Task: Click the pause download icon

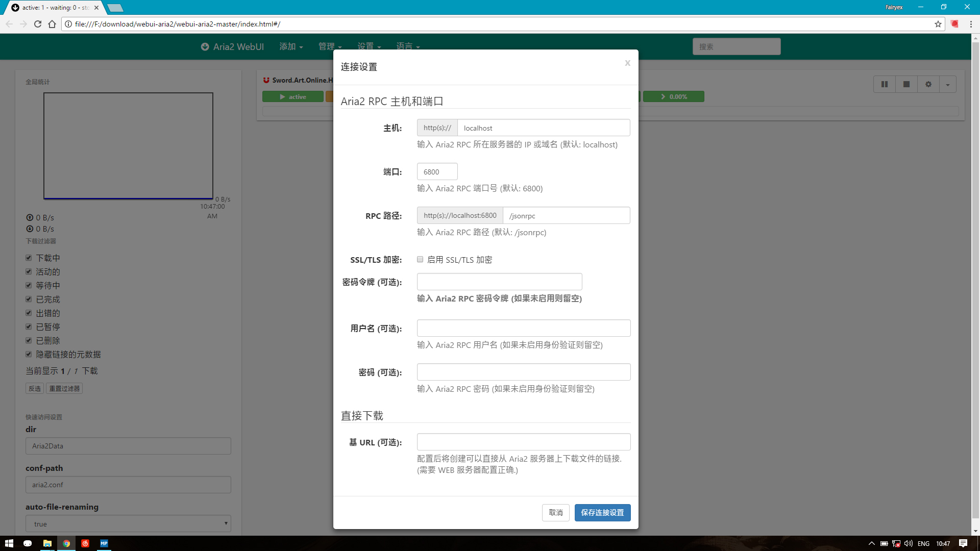Action: 884,84
